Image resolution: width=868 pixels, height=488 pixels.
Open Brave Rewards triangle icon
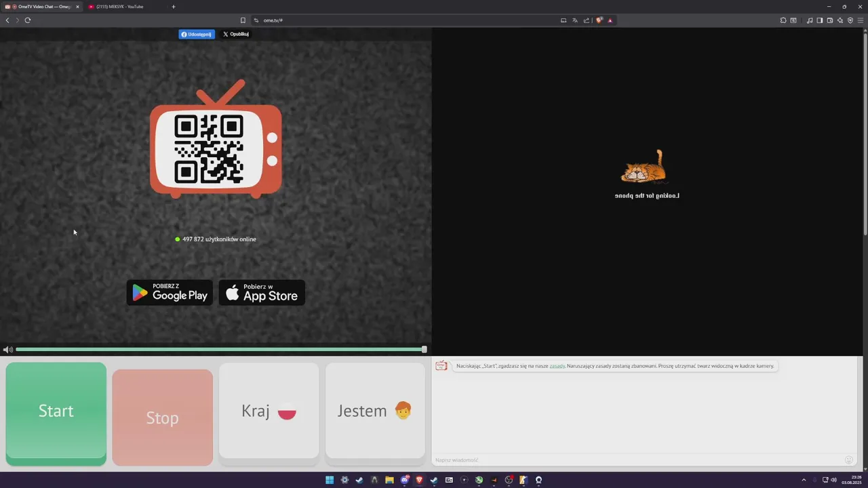[x=610, y=20]
